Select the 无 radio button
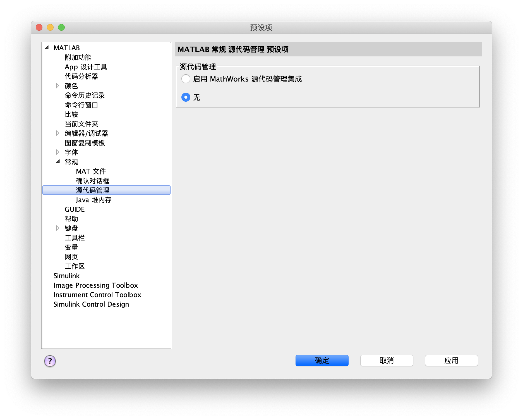 tap(186, 97)
